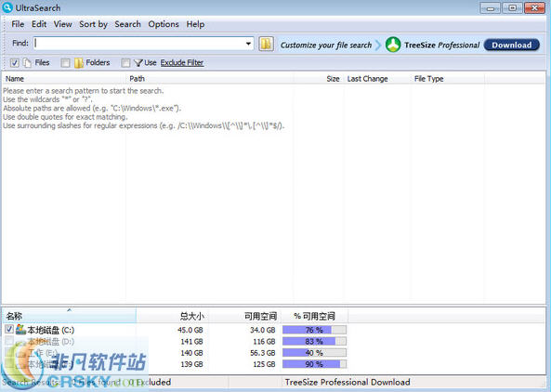Toggle the Use Exclude Filter checkbox
This screenshot has width=551, height=392.
click(x=125, y=63)
